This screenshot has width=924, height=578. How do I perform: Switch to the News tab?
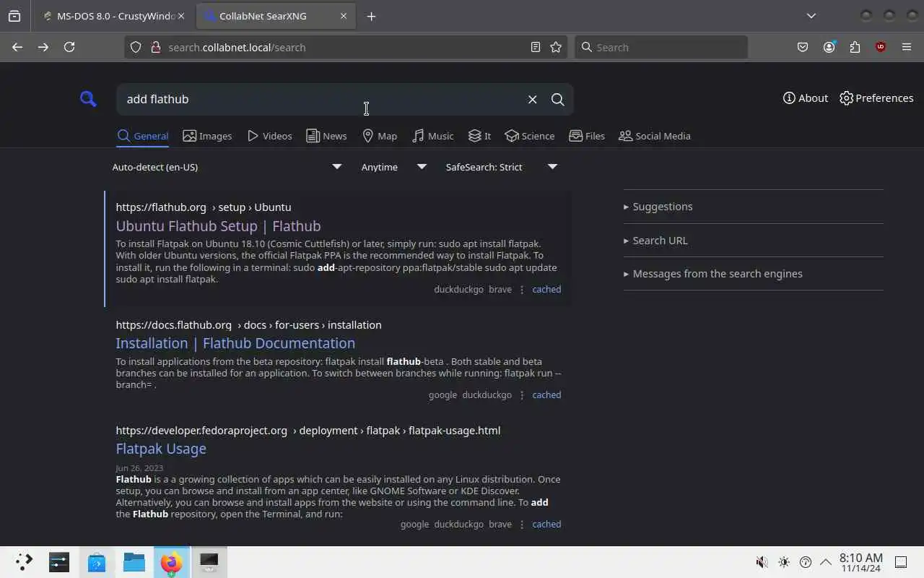326,136
